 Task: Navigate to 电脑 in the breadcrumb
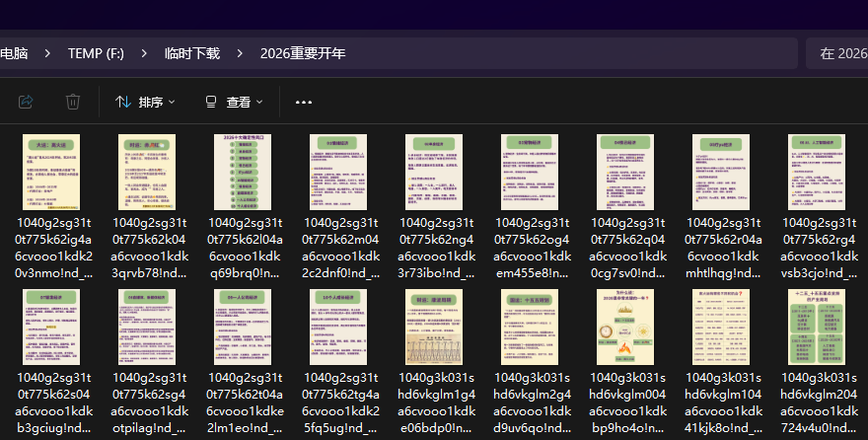pos(14,53)
